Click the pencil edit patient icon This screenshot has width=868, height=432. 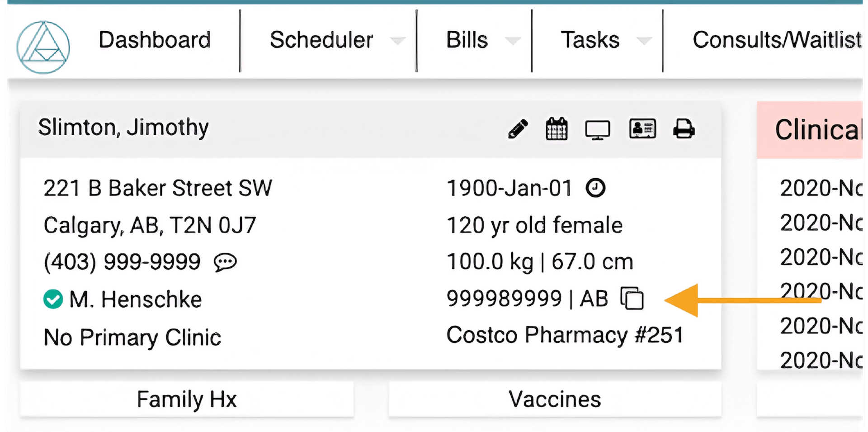point(518,129)
